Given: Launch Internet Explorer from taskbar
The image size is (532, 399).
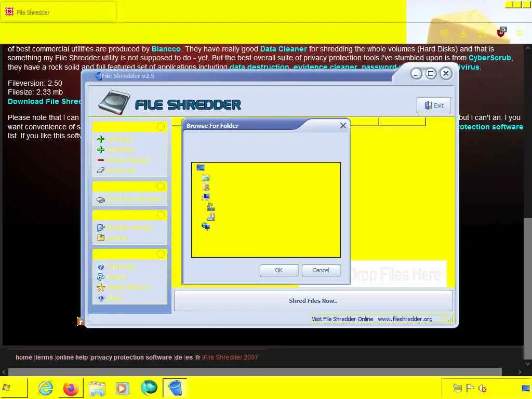Looking at the screenshot, I should [x=46, y=388].
